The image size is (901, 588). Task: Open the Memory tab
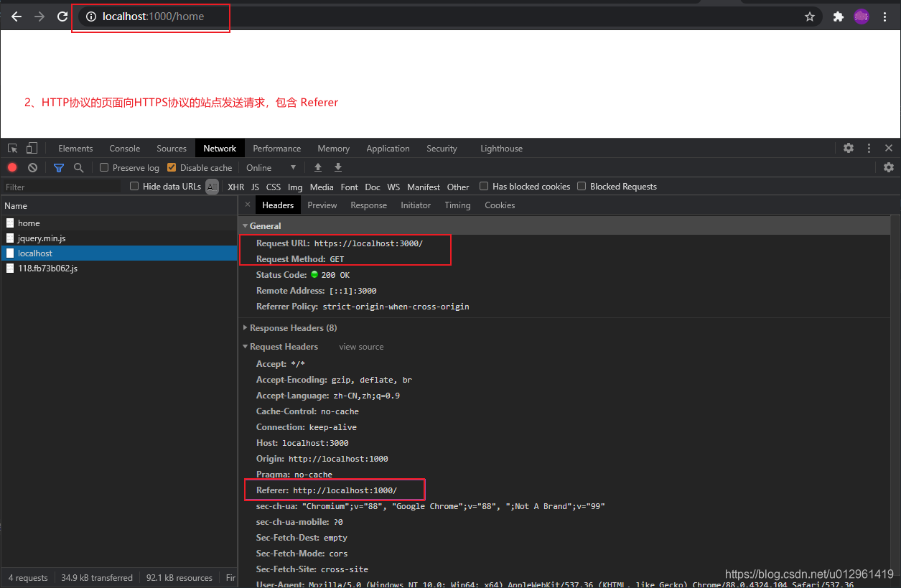click(x=334, y=149)
